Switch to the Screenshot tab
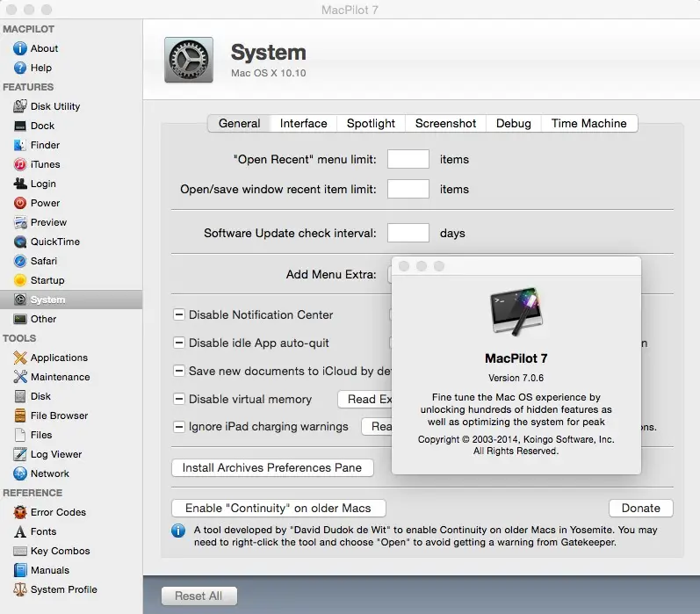Screen dimensions: 700x614 point(445,123)
